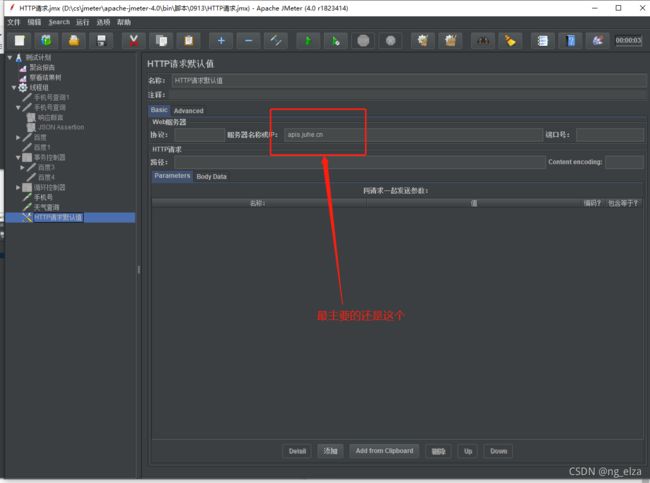
Task: Click the Copy toolbar icon
Action: point(161,41)
